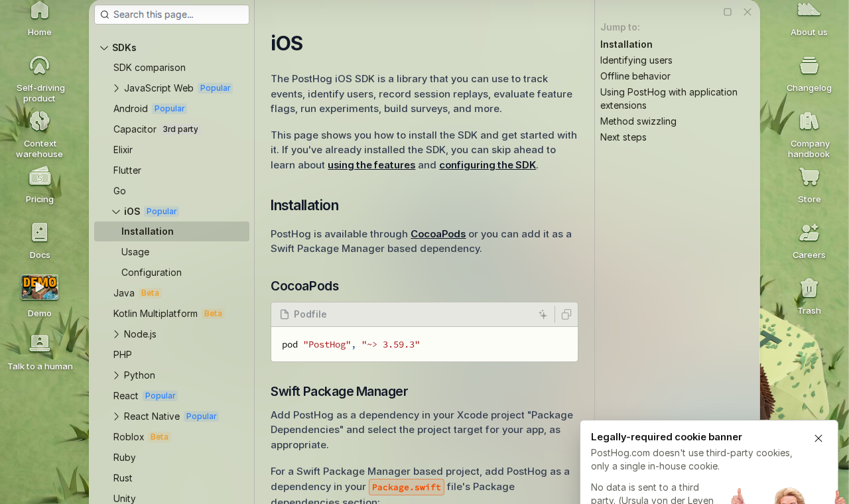Close the docs window
The height and width of the screenshot is (504, 849).
[x=748, y=12]
